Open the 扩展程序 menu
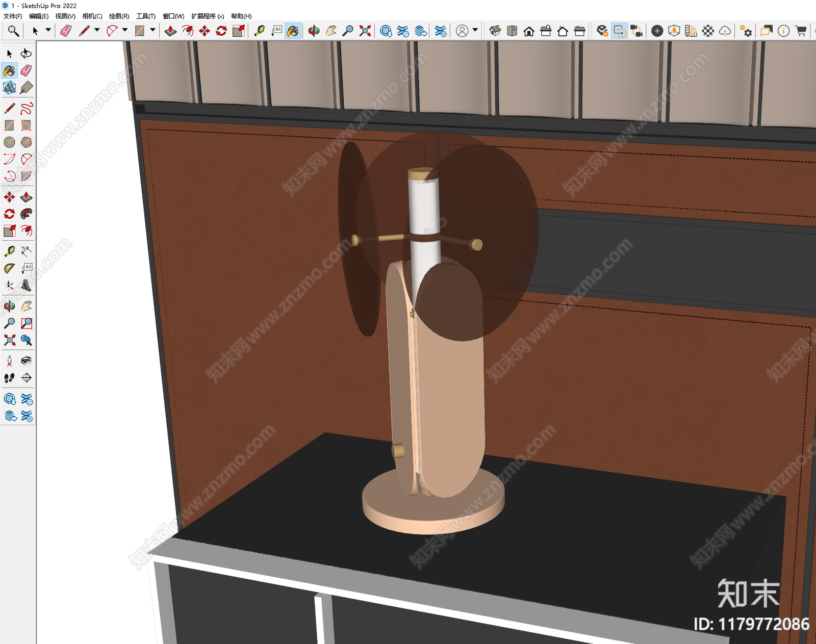 pyautogui.click(x=208, y=16)
